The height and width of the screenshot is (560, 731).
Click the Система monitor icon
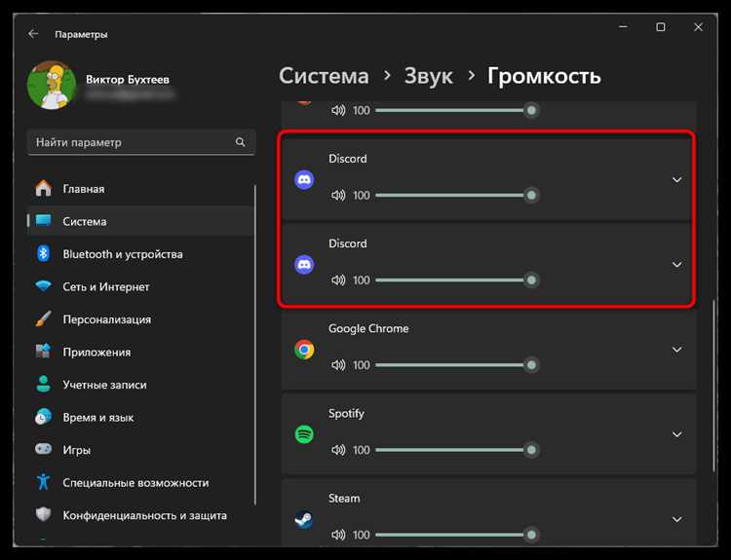point(43,220)
